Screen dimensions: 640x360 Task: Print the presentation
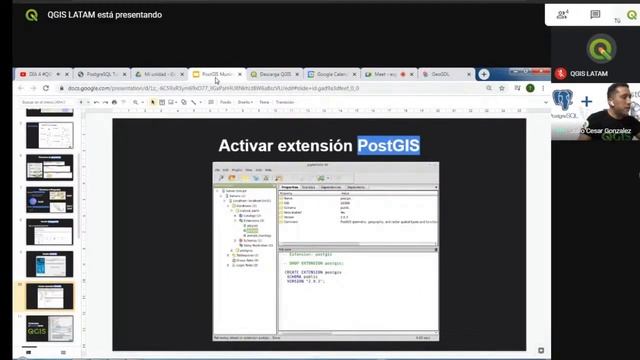114,102
